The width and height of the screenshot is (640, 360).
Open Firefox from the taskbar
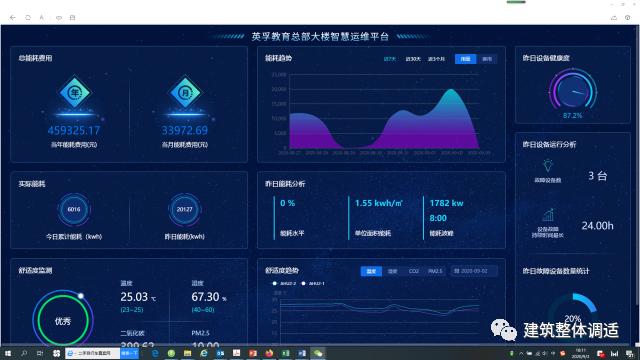269,353
